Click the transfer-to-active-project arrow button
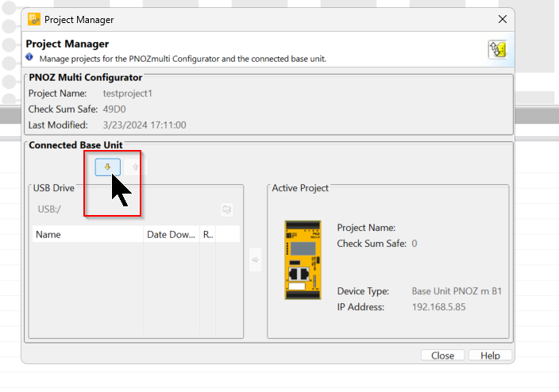Viewport: 559px width, 392px height. coord(255,259)
